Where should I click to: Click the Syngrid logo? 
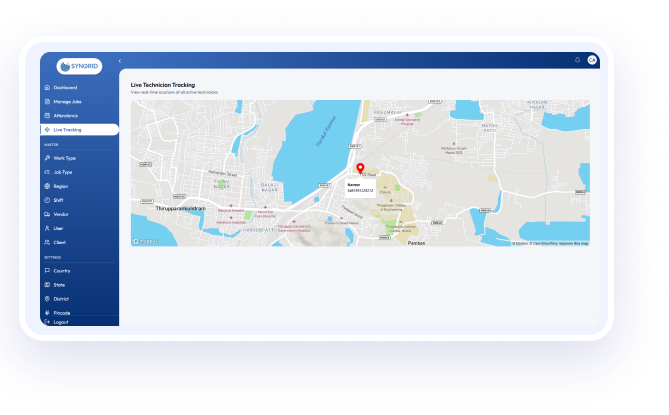pyautogui.click(x=79, y=66)
